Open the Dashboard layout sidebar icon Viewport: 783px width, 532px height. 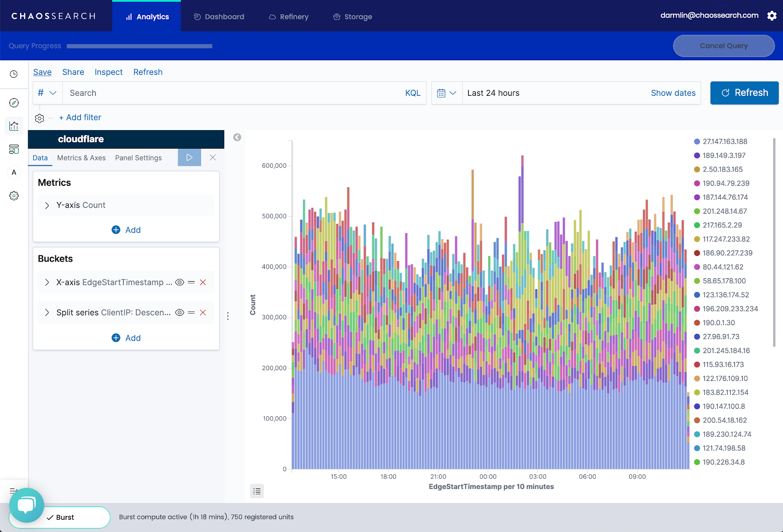[14, 149]
